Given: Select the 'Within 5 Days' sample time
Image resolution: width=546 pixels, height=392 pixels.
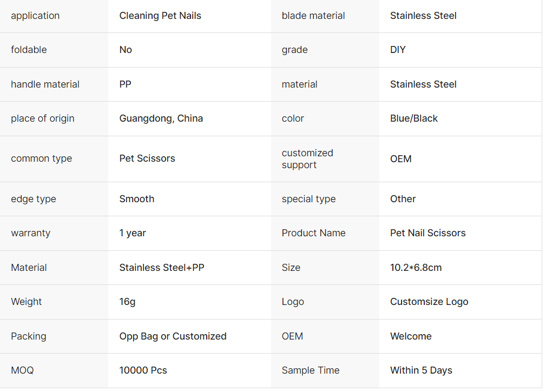Looking at the screenshot, I should point(421,370).
